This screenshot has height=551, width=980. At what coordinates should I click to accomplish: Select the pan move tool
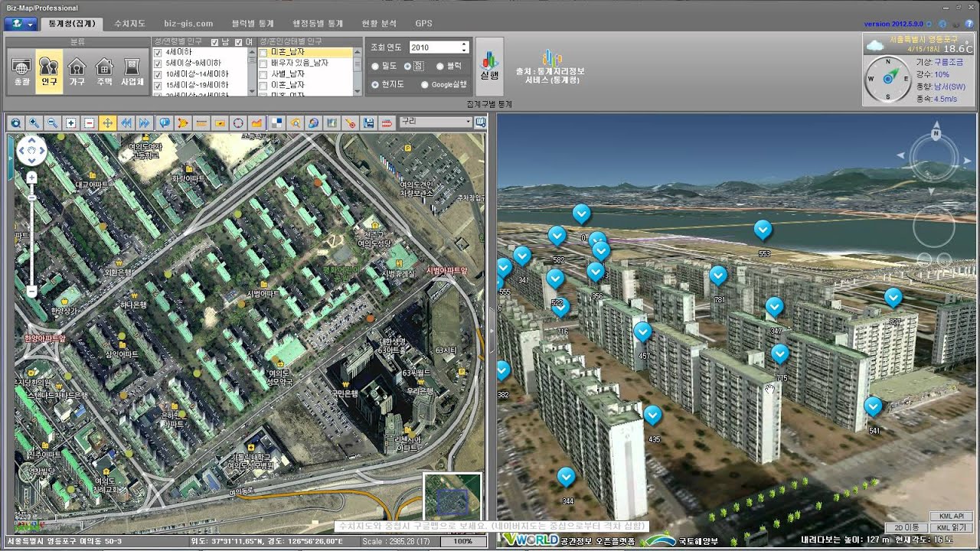[x=107, y=122]
